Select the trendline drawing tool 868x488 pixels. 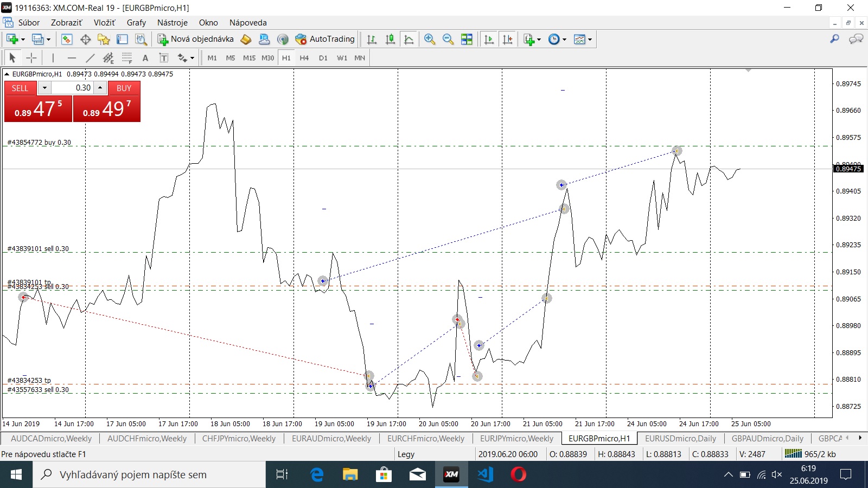90,58
